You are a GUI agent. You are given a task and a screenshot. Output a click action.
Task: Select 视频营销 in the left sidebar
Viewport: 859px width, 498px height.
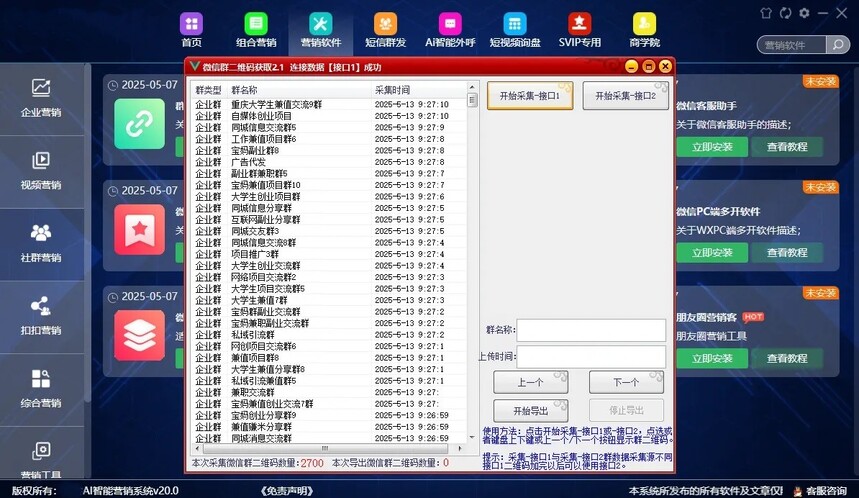tap(41, 171)
